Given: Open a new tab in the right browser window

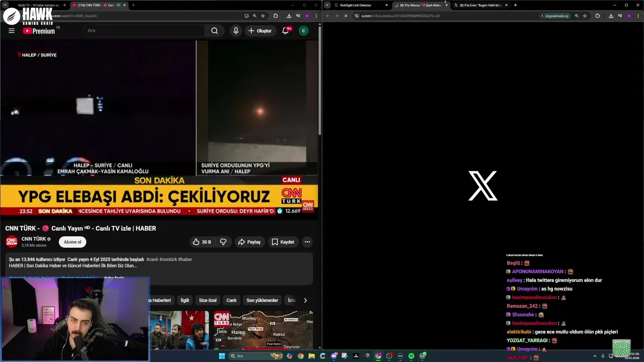Looking at the screenshot, I should click(x=515, y=5).
